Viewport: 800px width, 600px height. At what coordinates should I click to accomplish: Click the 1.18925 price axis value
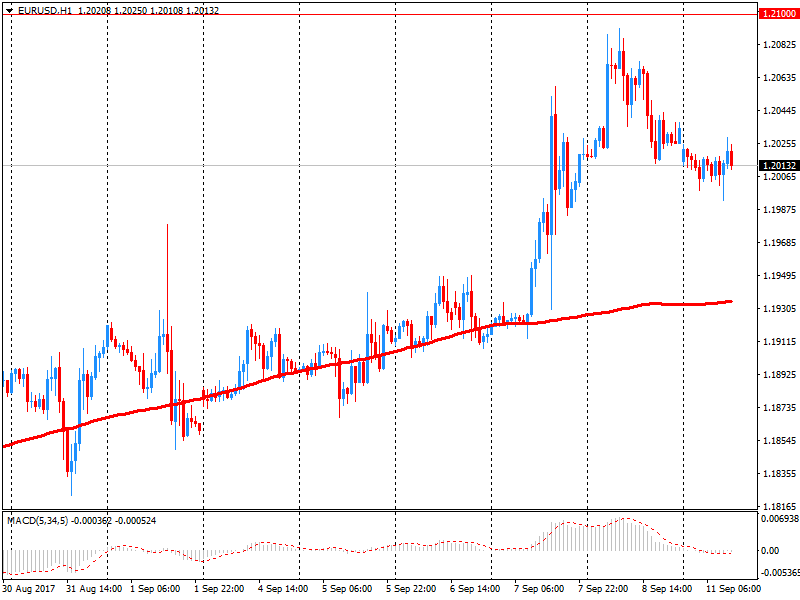pyautogui.click(x=779, y=375)
